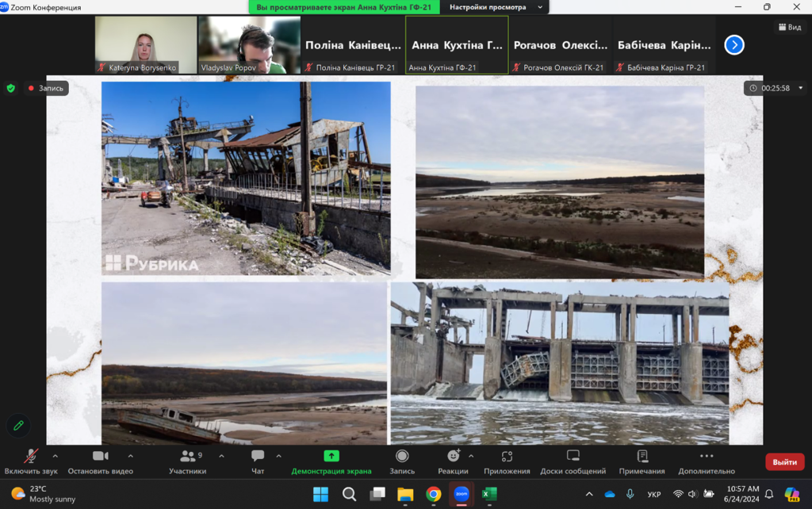Expand the Настройки просмотра view options dropdown
The height and width of the screenshot is (509, 812).
coord(495,7)
